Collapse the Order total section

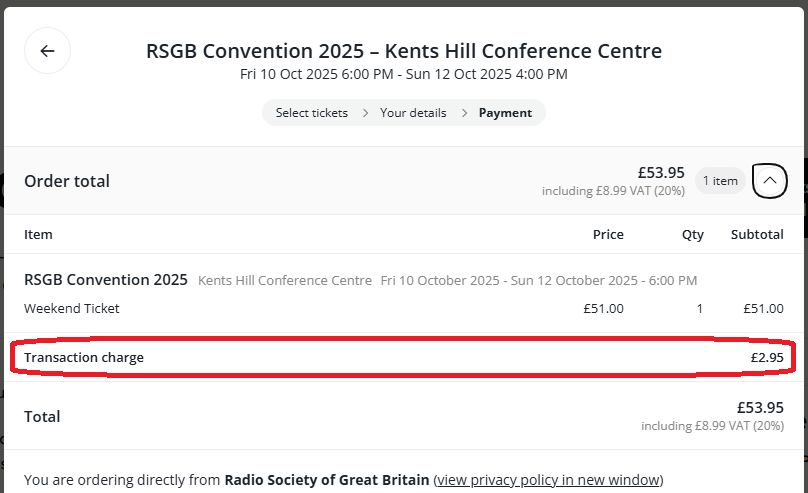click(769, 180)
